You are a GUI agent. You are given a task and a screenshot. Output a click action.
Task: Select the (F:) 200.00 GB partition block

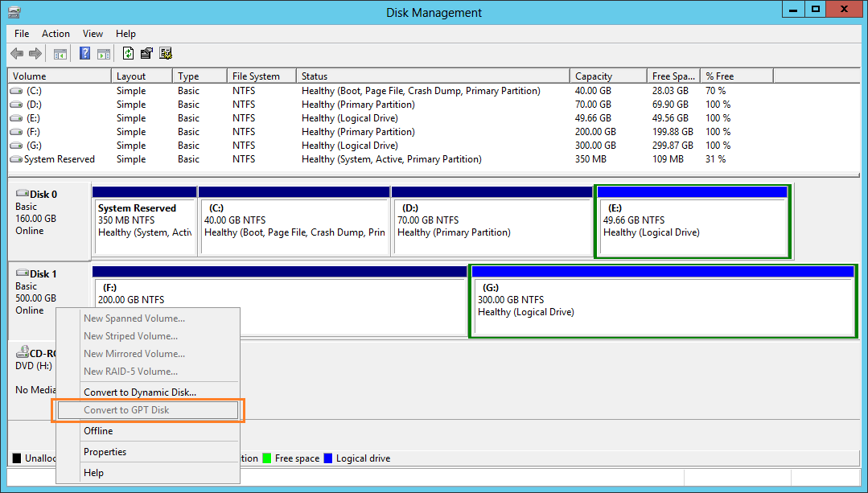tap(280, 301)
